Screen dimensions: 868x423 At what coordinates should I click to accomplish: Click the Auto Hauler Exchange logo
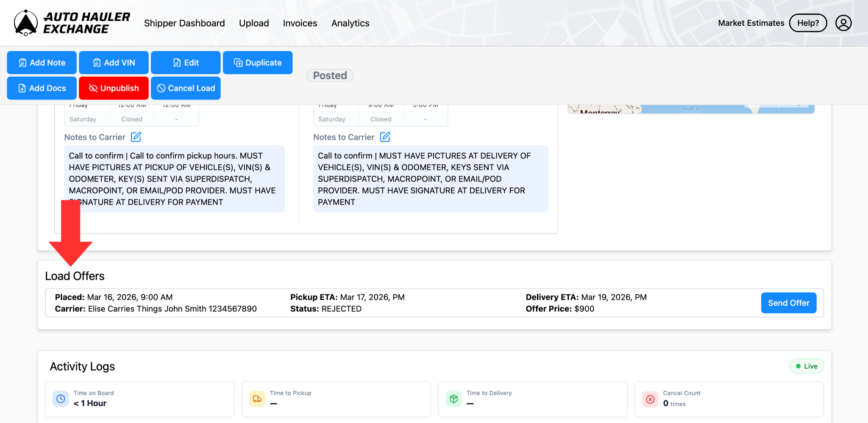tap(72, 23)
